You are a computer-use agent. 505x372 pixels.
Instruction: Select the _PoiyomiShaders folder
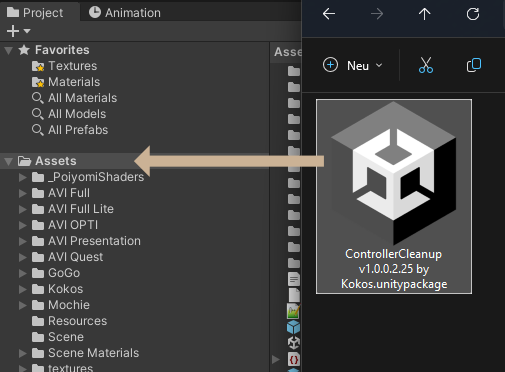pyautogui.click(x=88, y=177)
